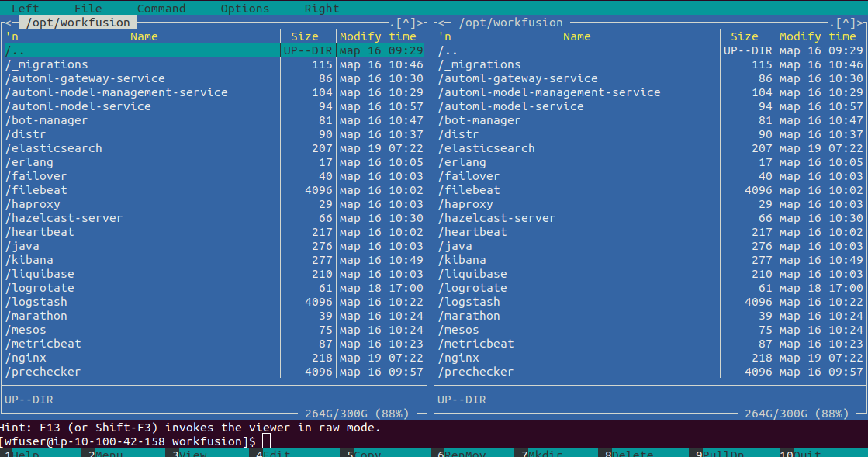
Task: Select /hazelcast-server in left panel
Action: pyautogui.click(x=214, y=218)
